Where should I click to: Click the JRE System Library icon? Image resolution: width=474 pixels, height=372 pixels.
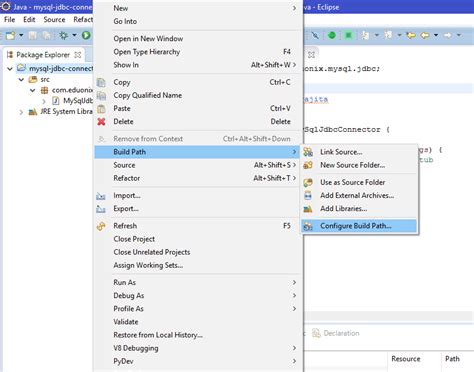point(33,112)
